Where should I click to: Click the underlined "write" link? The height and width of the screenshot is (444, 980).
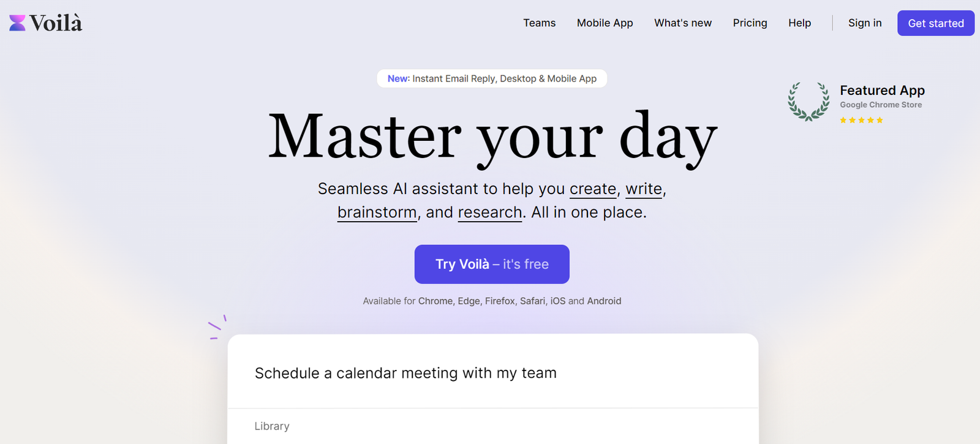point(644,189)
